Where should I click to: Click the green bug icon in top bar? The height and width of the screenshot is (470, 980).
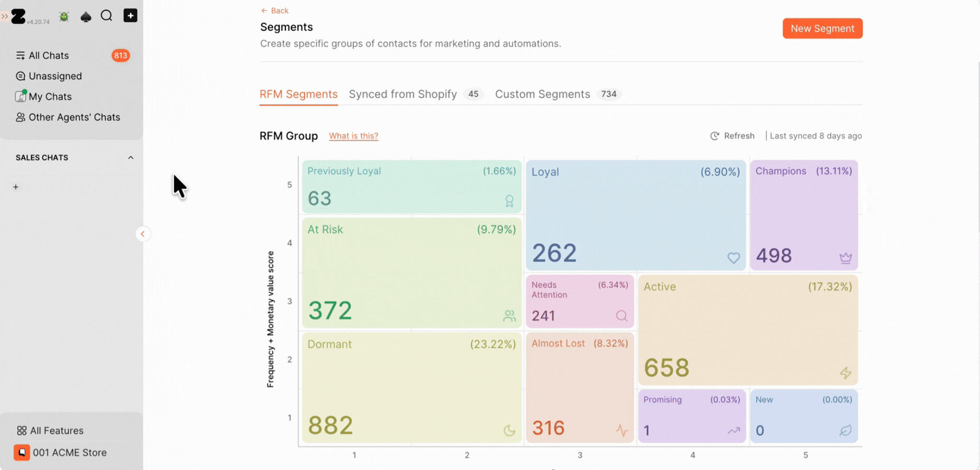pos(64,16)
